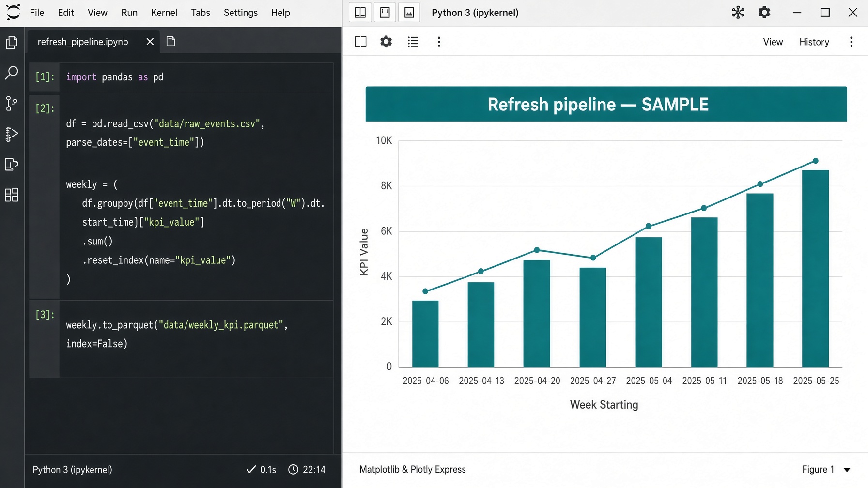Click the checkmark execution time 0.1s status
868x488 pixels.
261,470
